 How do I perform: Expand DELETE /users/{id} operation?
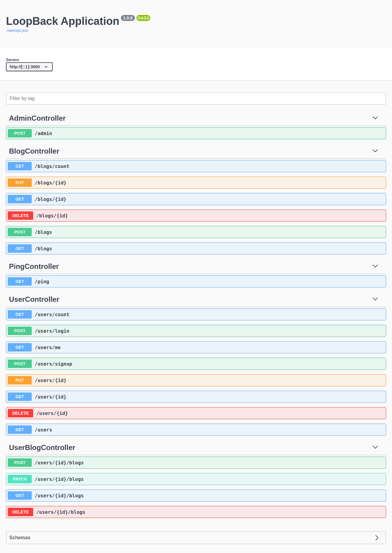196,413
